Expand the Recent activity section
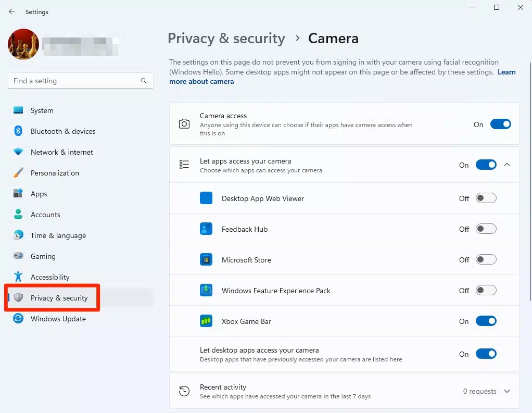Screen dimensions: 532x413 507,392
